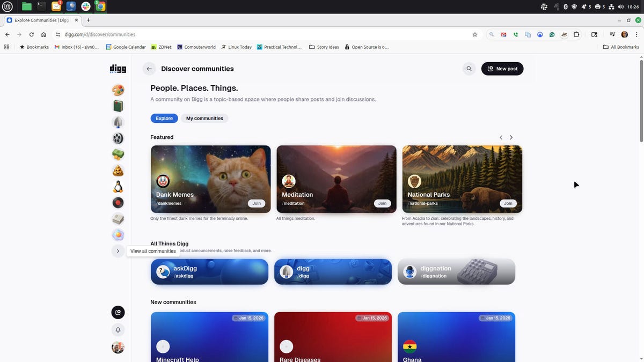The width and height of the screenshot is (644, 362).
Task: Select the Explore tab
Action: click(164, 118)
